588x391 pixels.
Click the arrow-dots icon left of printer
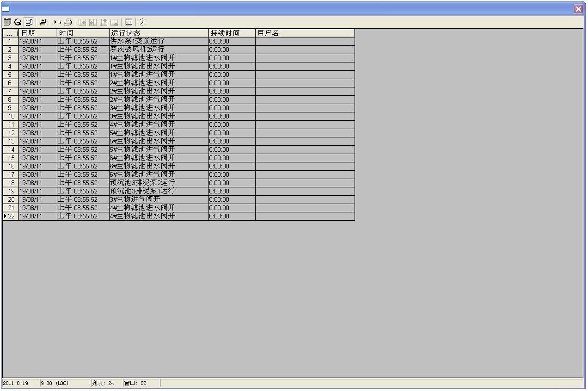[x=58, y=22]
